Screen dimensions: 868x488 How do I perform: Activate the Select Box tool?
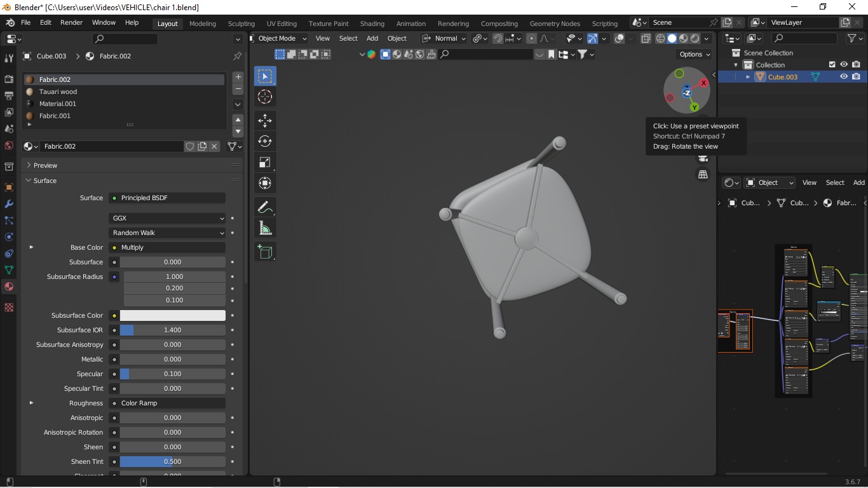(x=265, y=76)
